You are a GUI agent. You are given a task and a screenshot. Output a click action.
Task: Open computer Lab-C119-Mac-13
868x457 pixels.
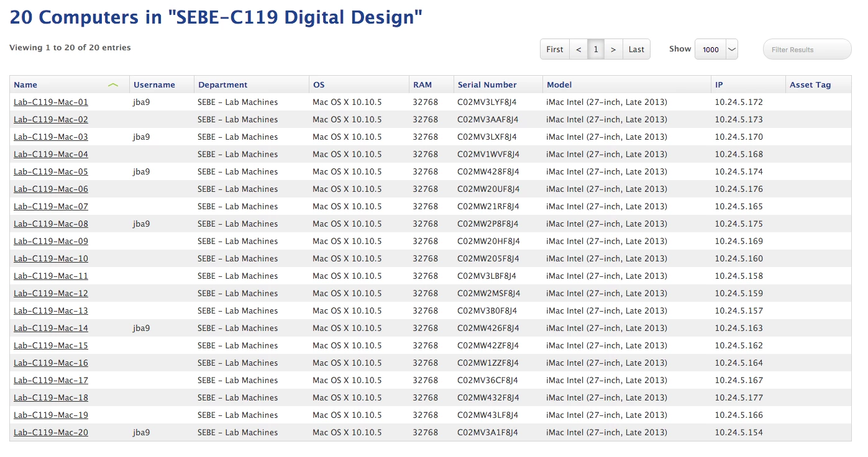(x=51, y=311)
